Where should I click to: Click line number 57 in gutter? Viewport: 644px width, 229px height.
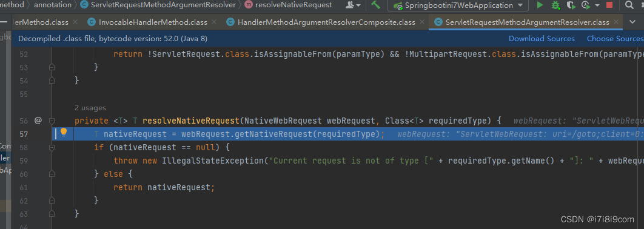[x=24, y=134]
